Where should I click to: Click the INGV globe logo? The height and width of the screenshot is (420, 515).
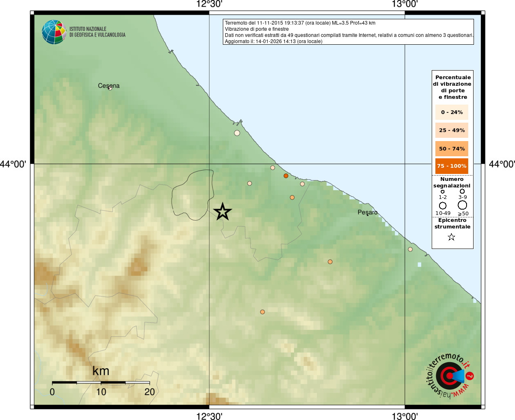54,32
